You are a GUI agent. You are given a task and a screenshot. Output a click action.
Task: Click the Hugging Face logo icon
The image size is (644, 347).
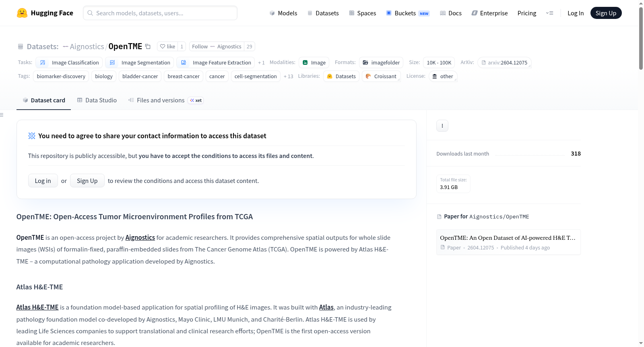(x=22, y=13)
